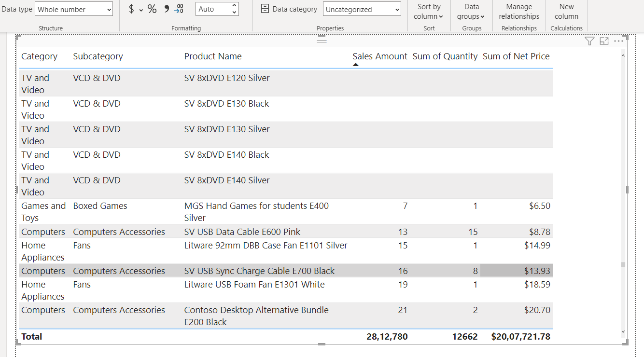Screen dimensions: 644x357
Task: Select the SV 8xDVD E120 Silver cell
Action: 227,78
